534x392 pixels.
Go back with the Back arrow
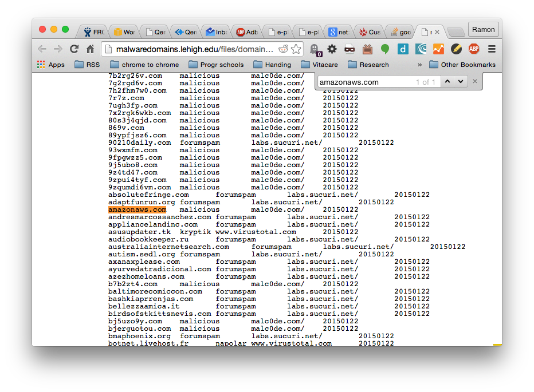(x=42, y=49)
